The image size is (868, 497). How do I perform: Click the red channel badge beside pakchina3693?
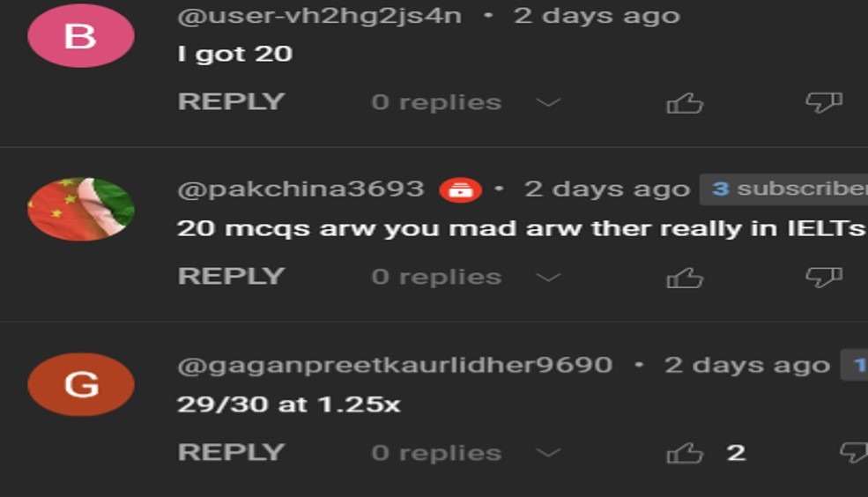(460, 189)
